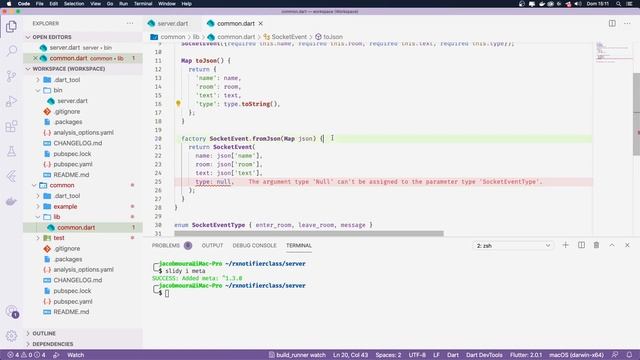This screenshot has height=360, width=640.
Task: Kill the terminal with trash icon
Action: (x=596, y=245)
